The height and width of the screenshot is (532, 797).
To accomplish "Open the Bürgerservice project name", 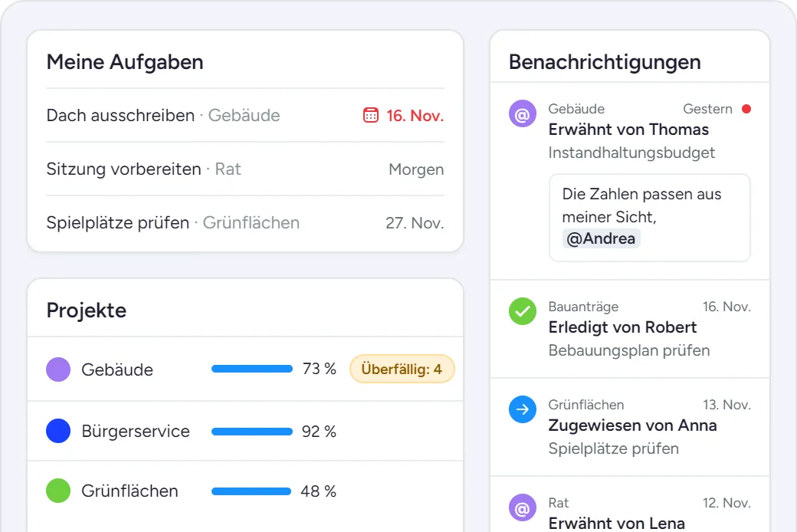I will [x=135, y=432].
